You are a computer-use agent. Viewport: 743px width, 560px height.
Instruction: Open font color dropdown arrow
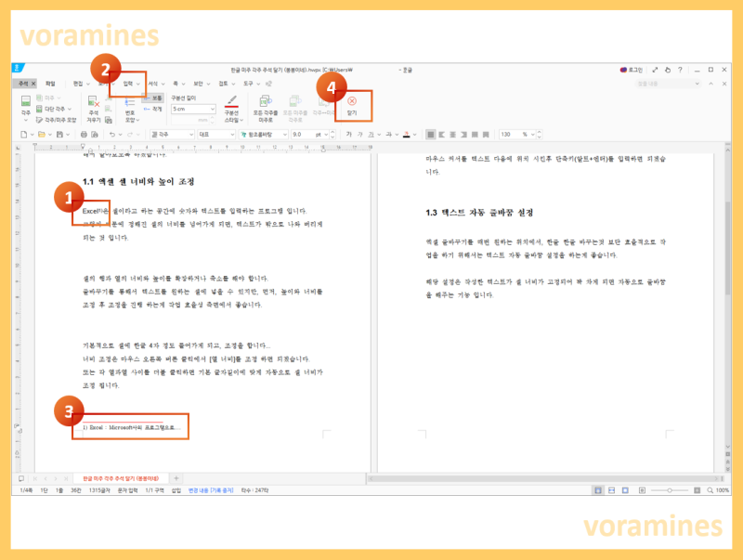pyautogui.click(x=414, y=135)
